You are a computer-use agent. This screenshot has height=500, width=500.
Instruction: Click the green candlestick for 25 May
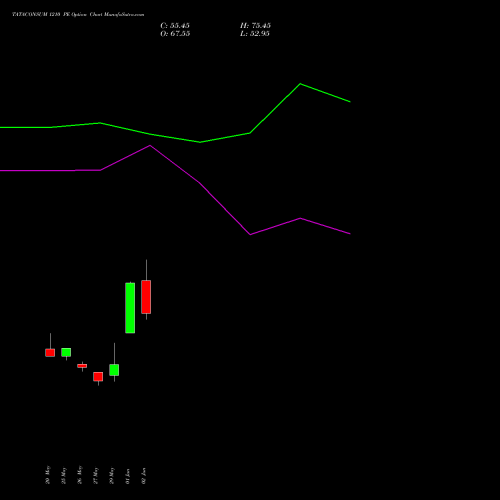tap(66, 352)
